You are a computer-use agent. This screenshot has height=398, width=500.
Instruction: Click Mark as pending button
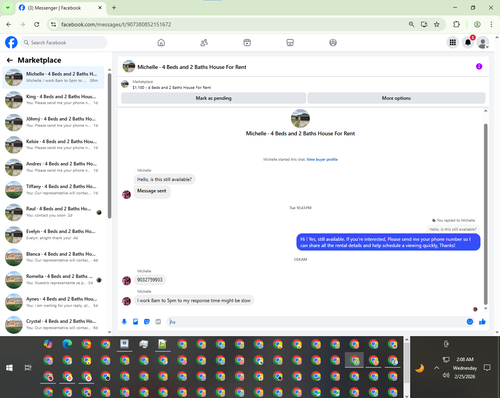(213, 98)
